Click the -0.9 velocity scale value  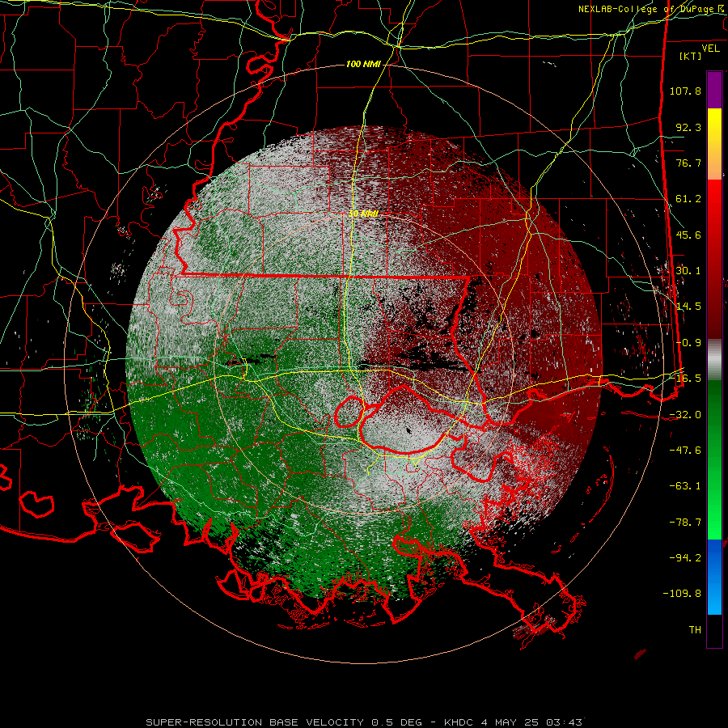(x=688, y=343)
